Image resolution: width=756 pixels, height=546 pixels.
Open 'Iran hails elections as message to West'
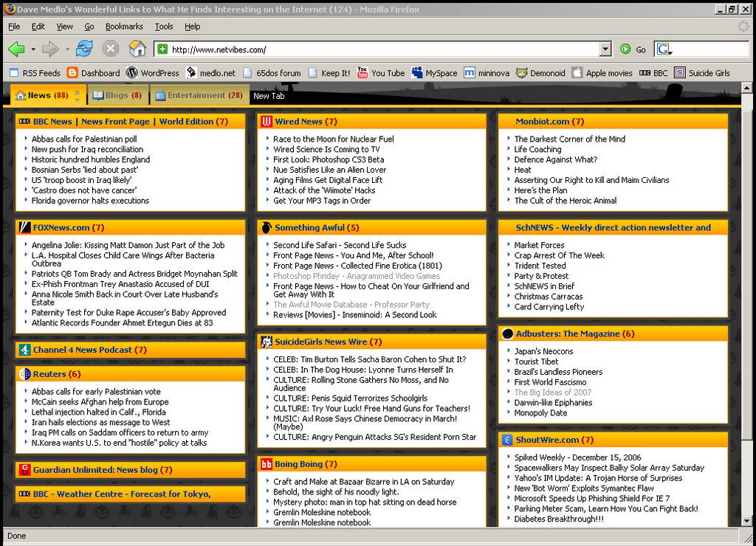click(100, 422)
